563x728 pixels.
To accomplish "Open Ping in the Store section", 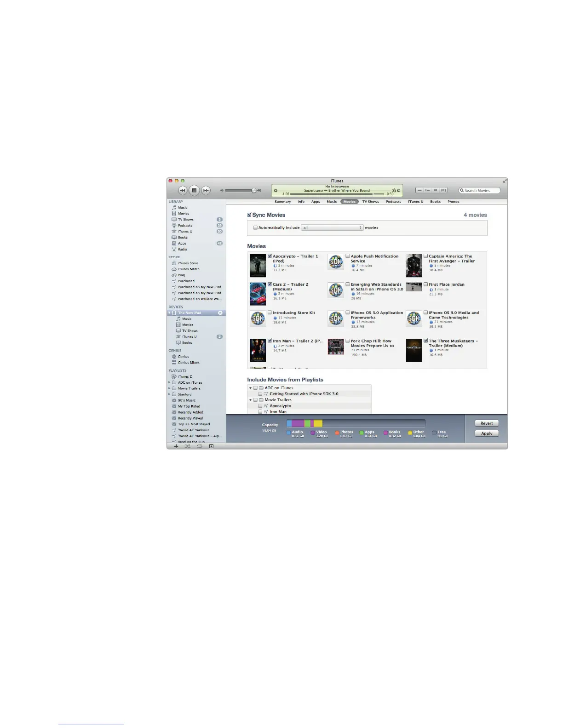I will 181,275.
